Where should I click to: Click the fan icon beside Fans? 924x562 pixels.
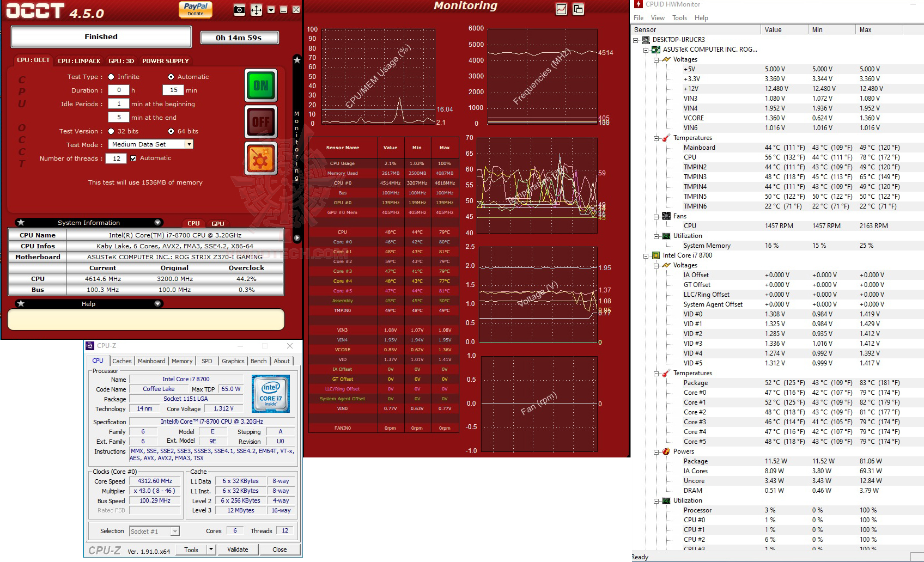pos(666,216)
